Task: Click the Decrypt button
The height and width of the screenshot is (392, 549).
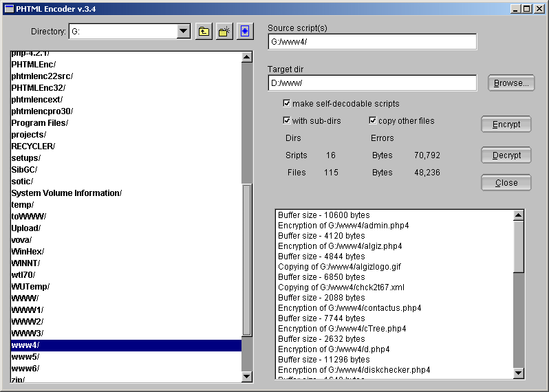Action: (506, 155)
